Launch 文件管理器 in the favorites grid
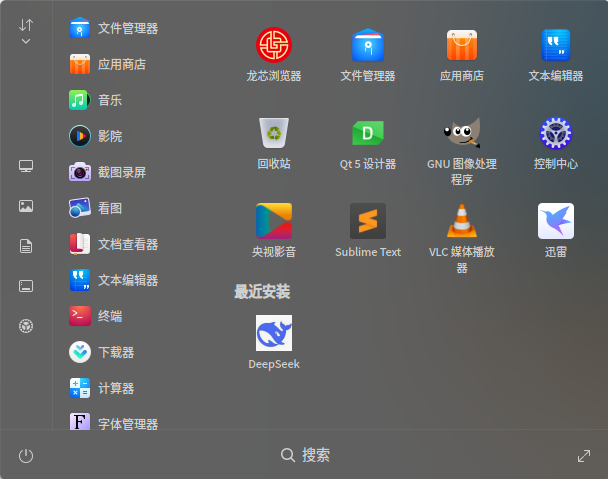This screenshot has width=608, height=479. (368, 54)
